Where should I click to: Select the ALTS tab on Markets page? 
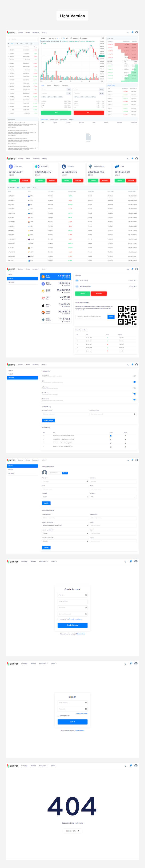34,187
